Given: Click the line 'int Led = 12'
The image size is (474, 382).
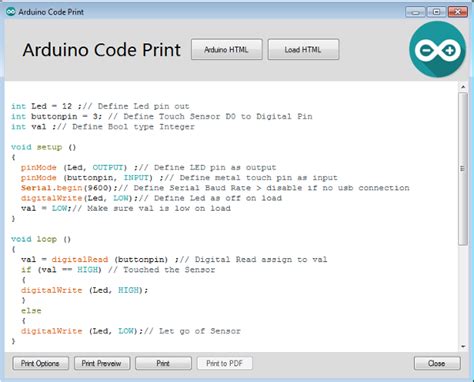Looking at the screenshot, I should [x=100, y=106].
